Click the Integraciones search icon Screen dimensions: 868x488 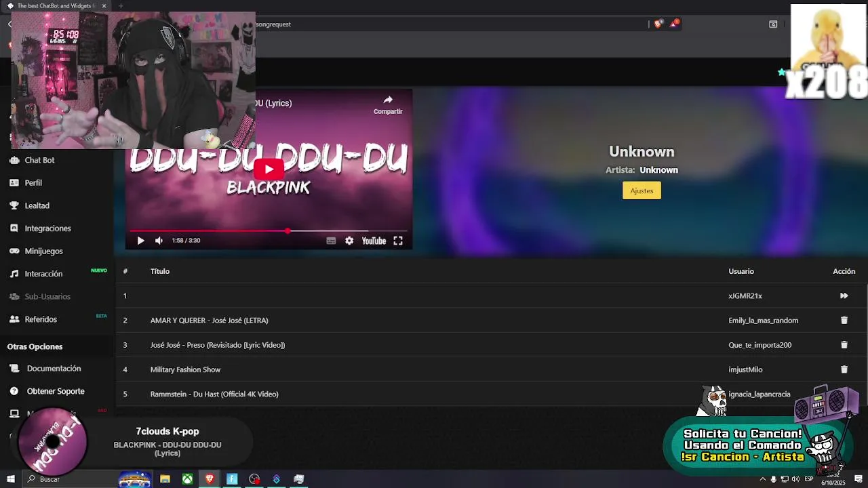[x=14, y=228]
